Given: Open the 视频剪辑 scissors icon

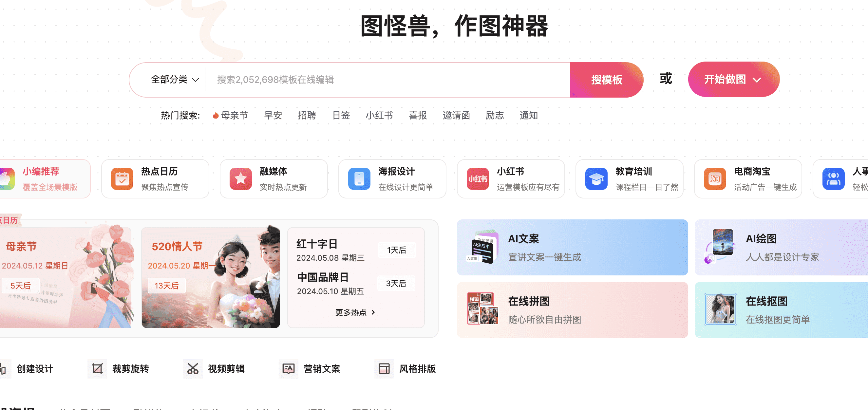Looking at the screenshot, I should tap(193, 369).
